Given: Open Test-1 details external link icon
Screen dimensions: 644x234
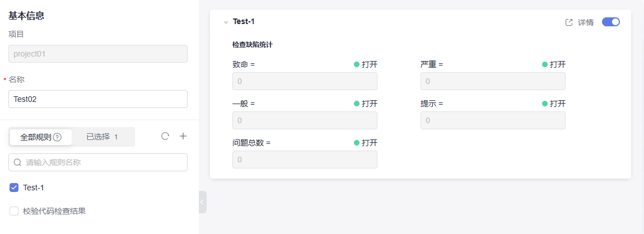Looking at the screenshot, I should click(x=569, y=22).
